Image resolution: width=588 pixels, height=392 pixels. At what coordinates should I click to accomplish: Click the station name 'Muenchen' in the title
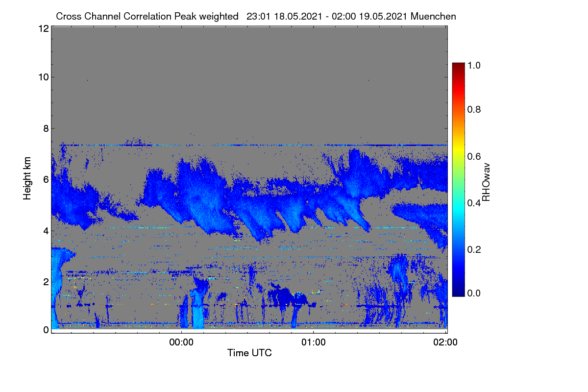pos(434,16)
